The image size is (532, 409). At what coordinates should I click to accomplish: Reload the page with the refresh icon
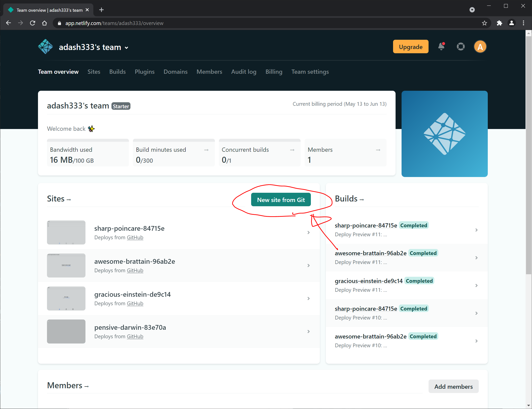(32, 23)
